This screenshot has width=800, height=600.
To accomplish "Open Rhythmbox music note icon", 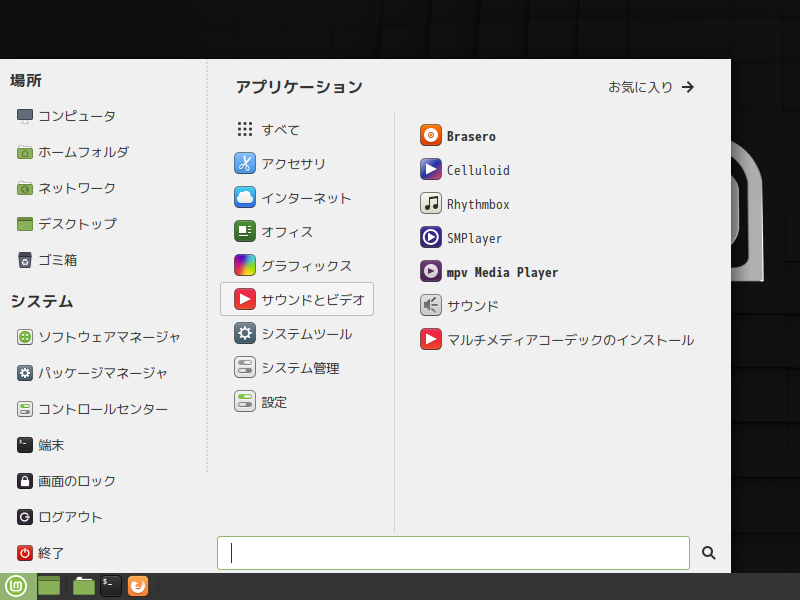I will pos(431,204).
